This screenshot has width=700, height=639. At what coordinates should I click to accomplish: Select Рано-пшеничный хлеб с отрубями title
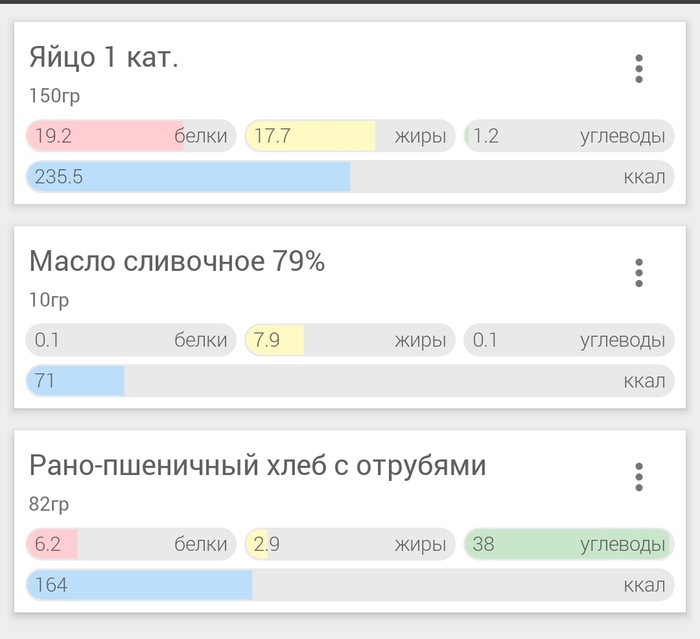point(257,466)
